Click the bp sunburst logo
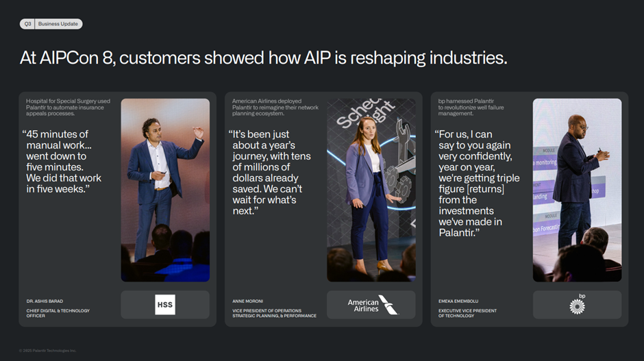This screenshot has height=361, width=644. pos(578,305)
